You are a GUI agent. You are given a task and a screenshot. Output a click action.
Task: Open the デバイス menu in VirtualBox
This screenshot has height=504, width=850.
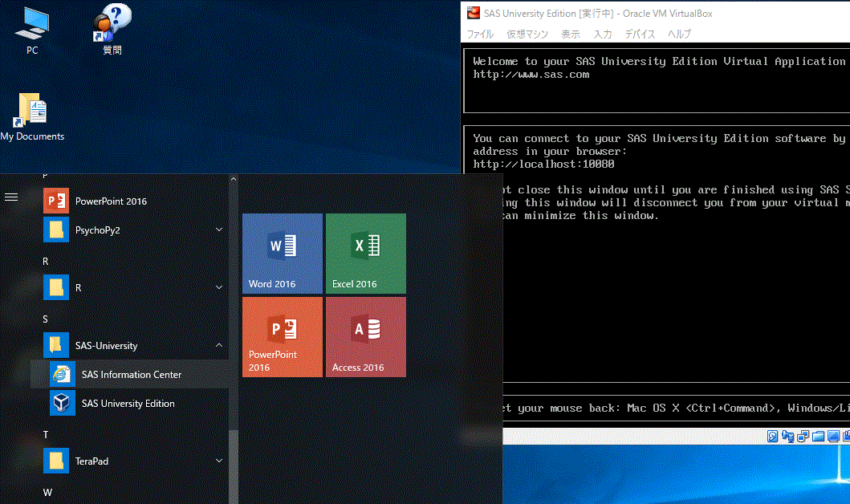point(640,35)
